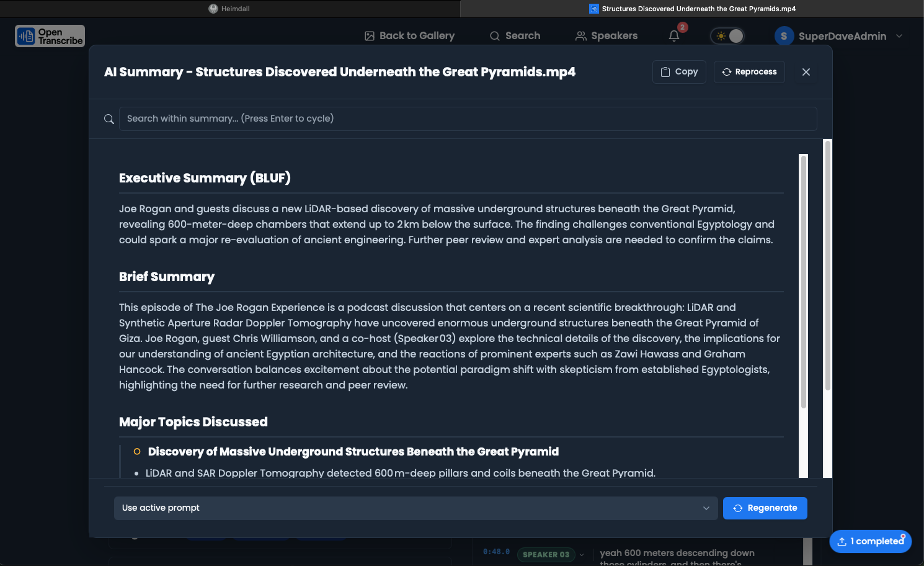
Task: Click the outer dialog scrollbar
Action: 827,266
